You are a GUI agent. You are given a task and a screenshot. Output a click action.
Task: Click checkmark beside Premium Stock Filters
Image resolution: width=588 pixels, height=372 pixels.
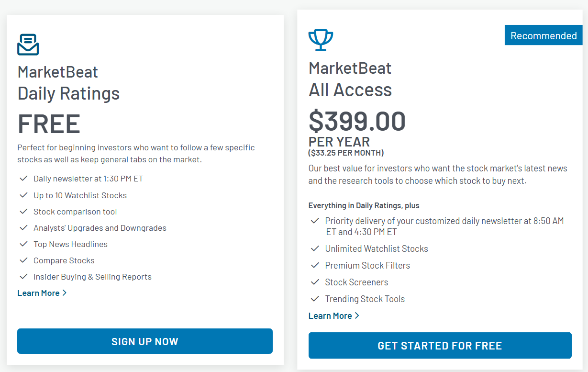pyautogui.click(x=315, y=265)
